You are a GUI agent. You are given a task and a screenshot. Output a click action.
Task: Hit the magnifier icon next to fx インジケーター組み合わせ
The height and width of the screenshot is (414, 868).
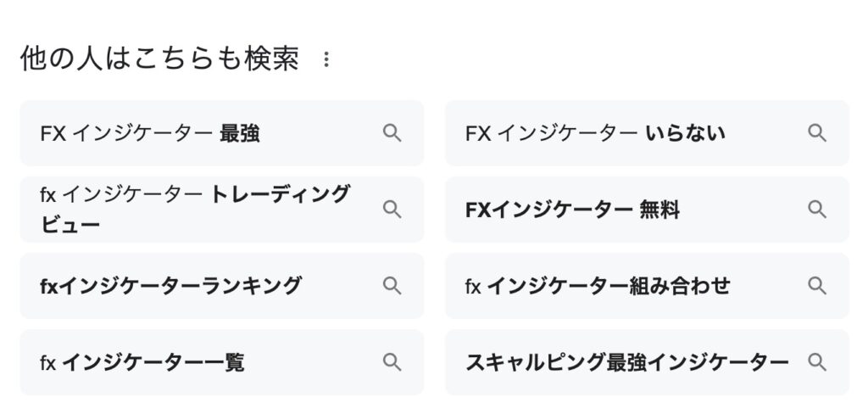tap(817, 286)
